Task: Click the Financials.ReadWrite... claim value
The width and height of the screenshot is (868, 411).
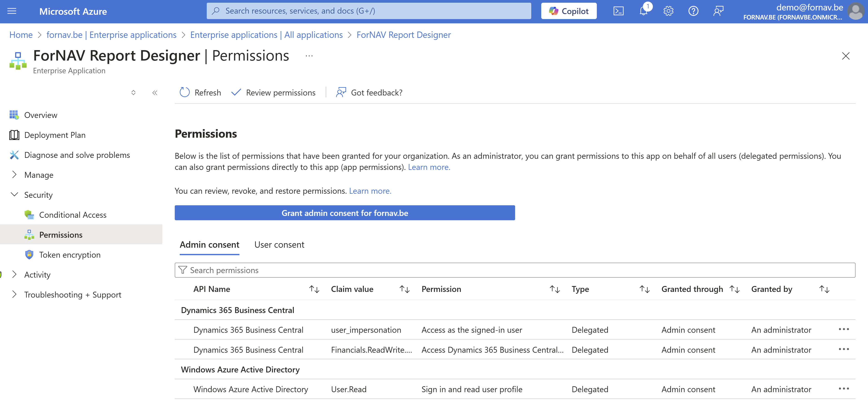Action: [371, 350]
